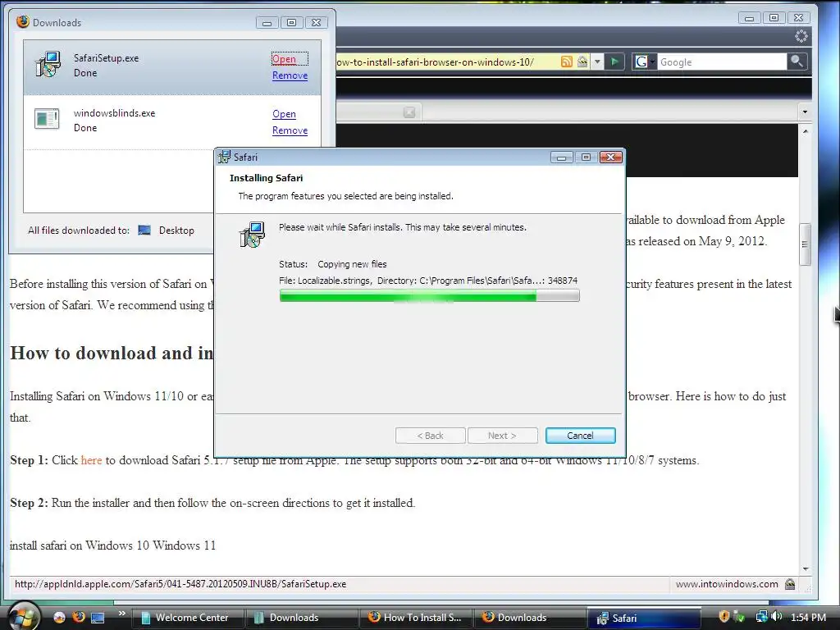Click the 'Installing Safari' heading text
The image size is (840, 630).
coord(267,178)
